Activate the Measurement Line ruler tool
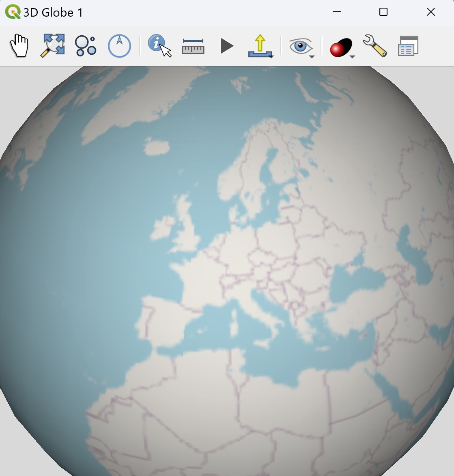Image resolution: width=454 pixels, height=476 pixels. click(x=193, y=47)
